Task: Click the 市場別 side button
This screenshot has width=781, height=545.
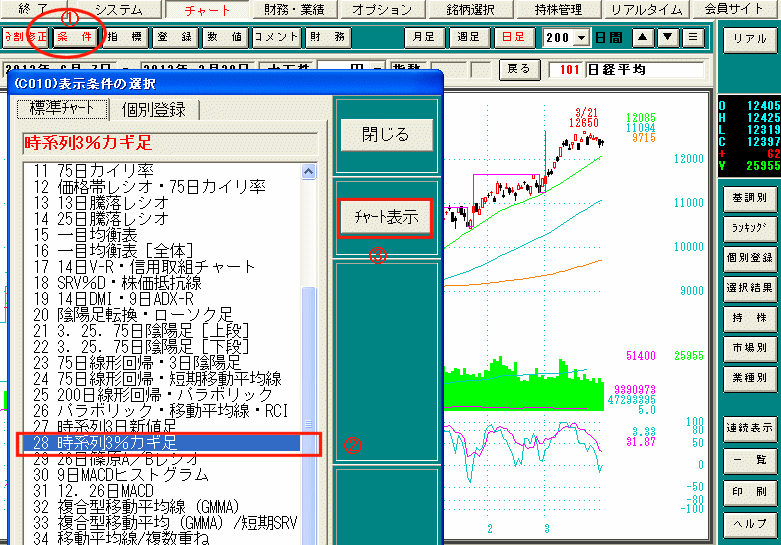Action: tap(750, 348)
